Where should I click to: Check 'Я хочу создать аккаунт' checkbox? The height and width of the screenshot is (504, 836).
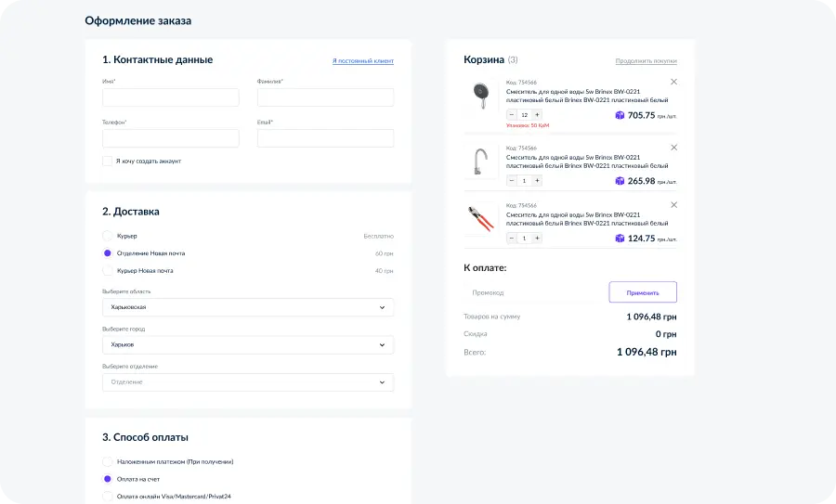point(107,161)
